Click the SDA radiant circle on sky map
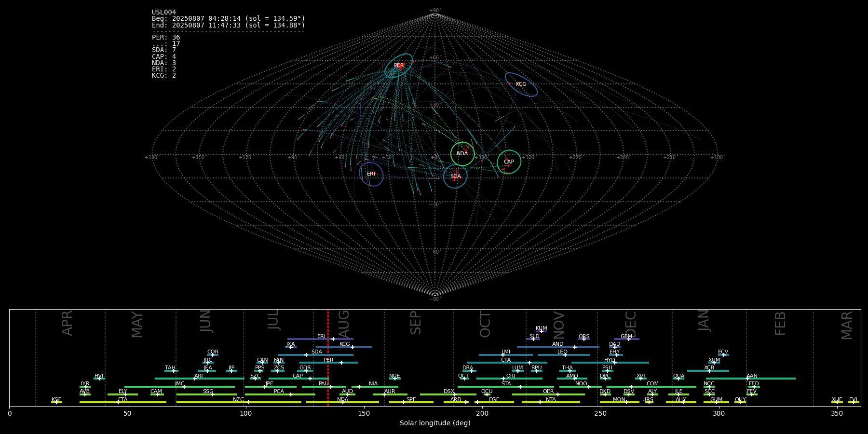Viewport: 868px width, 434px height. 455,176
